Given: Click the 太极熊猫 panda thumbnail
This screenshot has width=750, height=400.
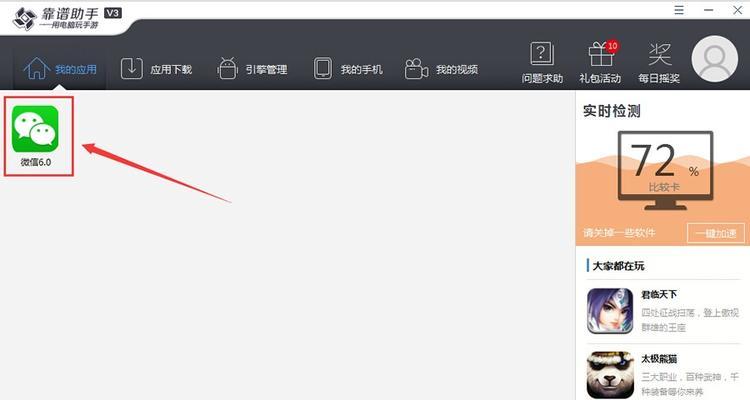Looking at the screenshot, I should pos(610,375).
